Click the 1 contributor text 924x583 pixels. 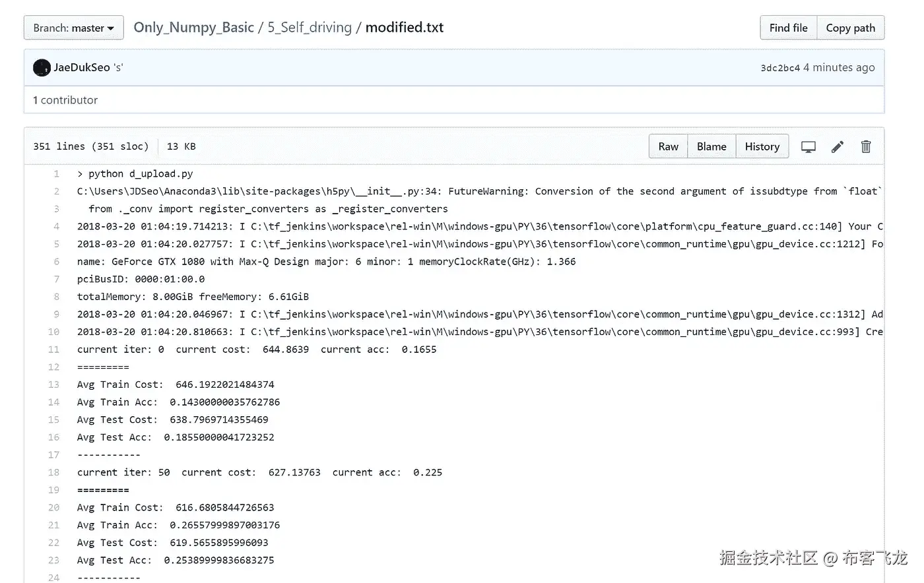(x=65, y=100)
